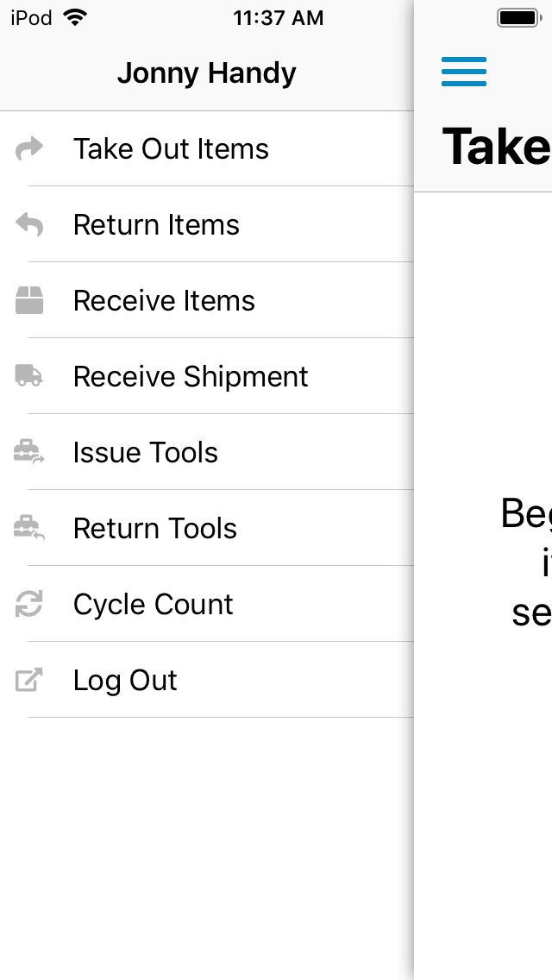Tap the exit icon beside Log Out
Image resolution: width=552 pixels, height=980 pixels.
point(29,681)
